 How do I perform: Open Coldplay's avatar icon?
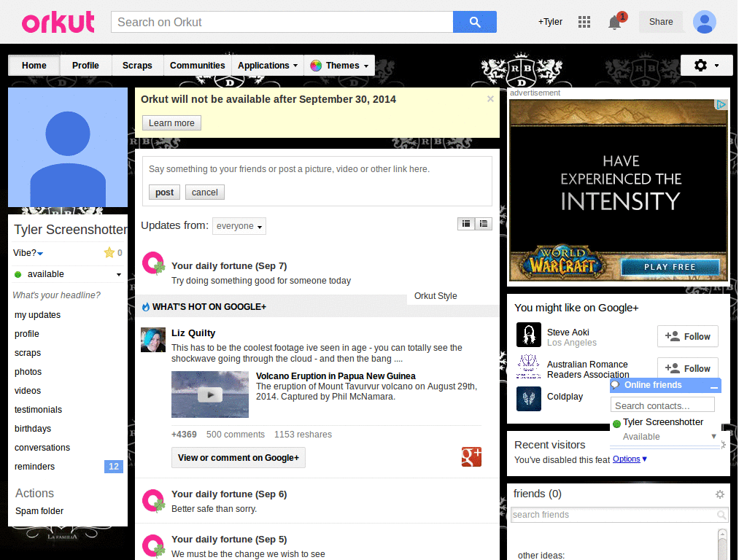click(529, 399)
